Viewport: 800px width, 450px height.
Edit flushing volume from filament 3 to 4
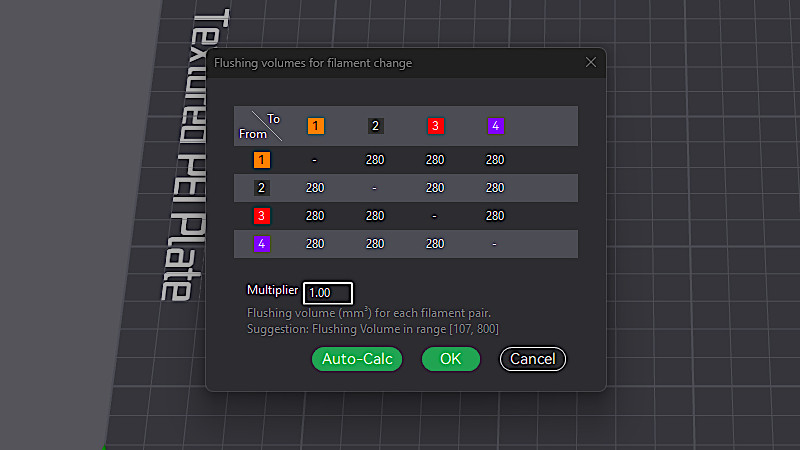(495, 216)
